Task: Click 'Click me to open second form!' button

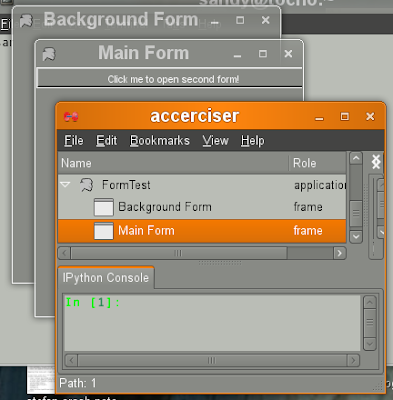Action: pos(170,79)
